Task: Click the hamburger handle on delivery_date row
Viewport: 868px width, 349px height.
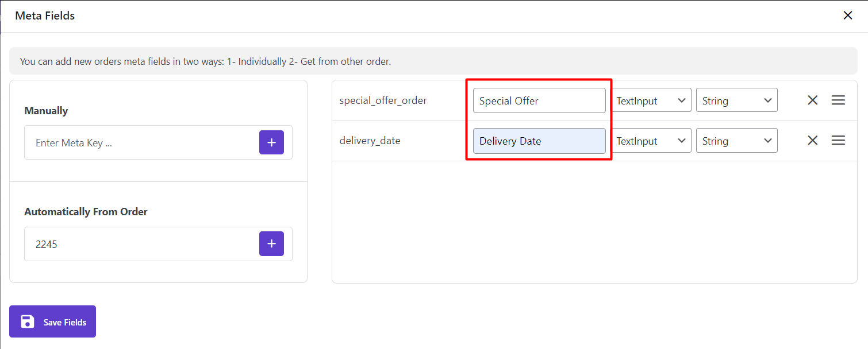Action: click(838, 141)
